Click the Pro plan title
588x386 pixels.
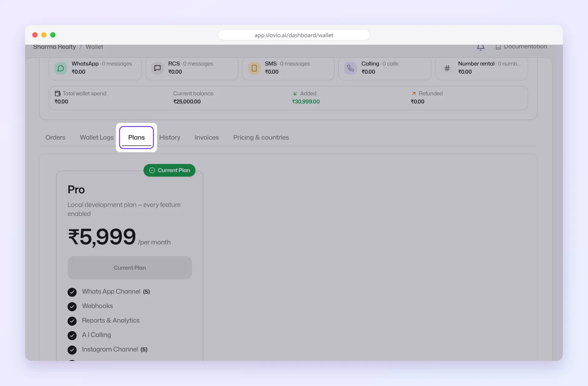pyautogui.click(x=76, y=190)
